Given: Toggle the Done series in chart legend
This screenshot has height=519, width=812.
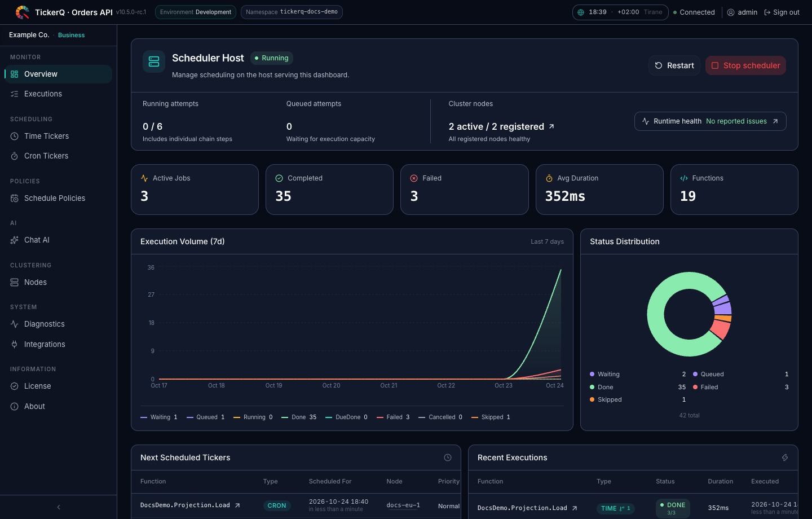Looking at the screenshot, I should [x=299, y=417].
